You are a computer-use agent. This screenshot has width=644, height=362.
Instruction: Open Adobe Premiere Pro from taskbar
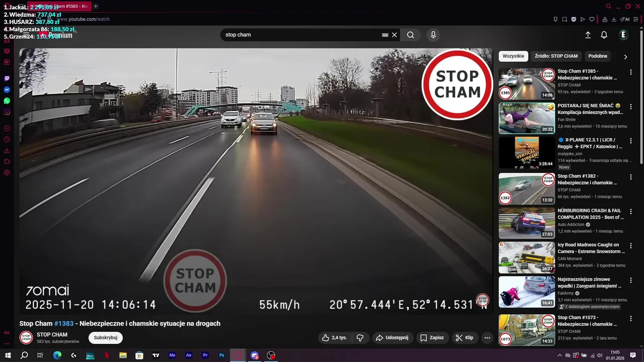(x=205, y=355)
